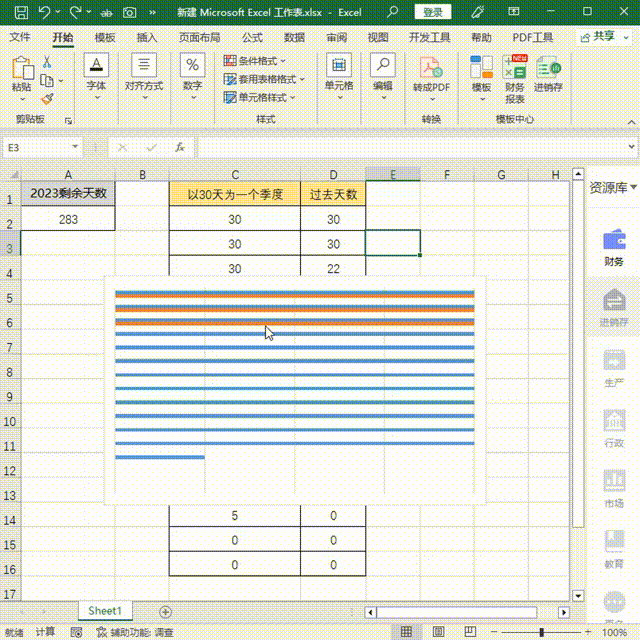Open the 财务报表 template icon
Screen dimensions: 640x640
pyautogui.click(x=515, y=79)
